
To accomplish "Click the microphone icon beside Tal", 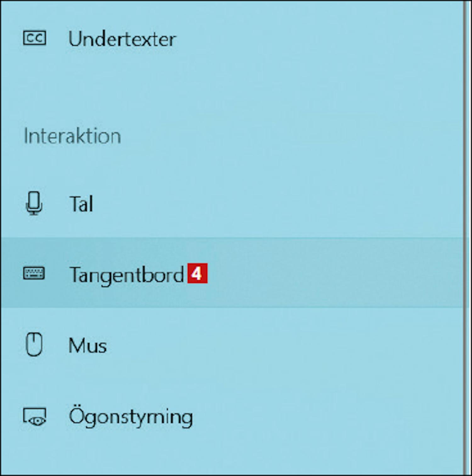I will [x=34, y=203].
